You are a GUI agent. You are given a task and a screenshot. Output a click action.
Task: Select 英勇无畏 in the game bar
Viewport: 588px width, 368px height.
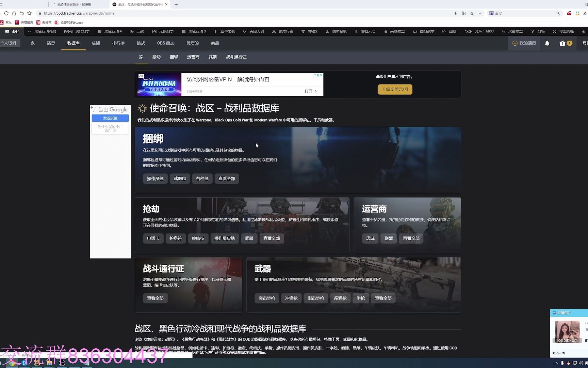click(x=254, y=31)
